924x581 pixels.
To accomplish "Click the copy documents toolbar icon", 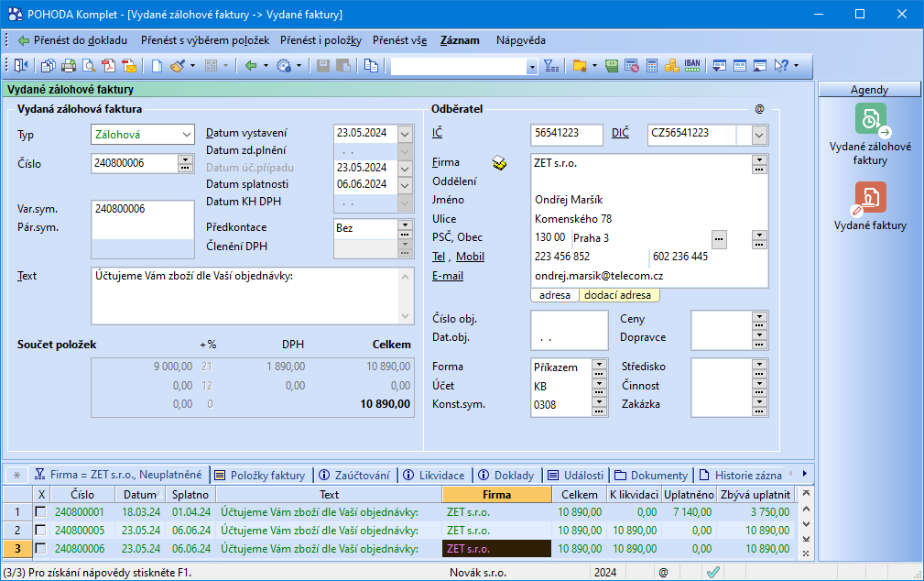I will [x=48, y=65].
